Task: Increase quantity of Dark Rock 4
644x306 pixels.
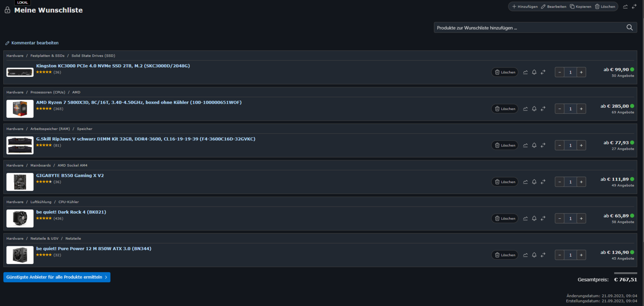Action: 581,219
